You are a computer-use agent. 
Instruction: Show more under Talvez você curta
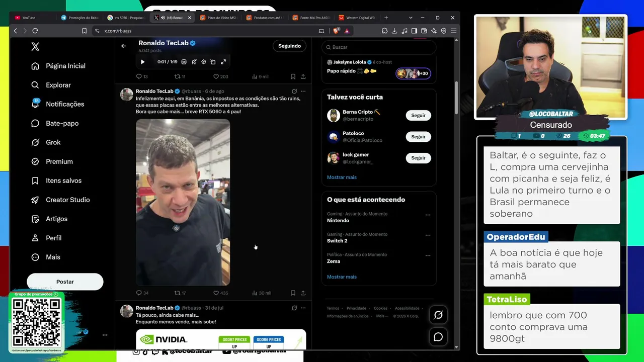pos(342,177)
